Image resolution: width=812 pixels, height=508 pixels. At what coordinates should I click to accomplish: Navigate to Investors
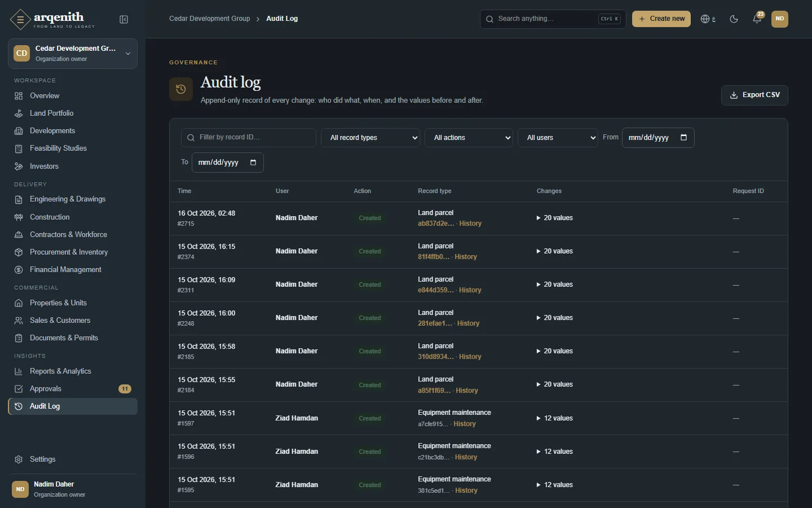(x=72, y=167)
